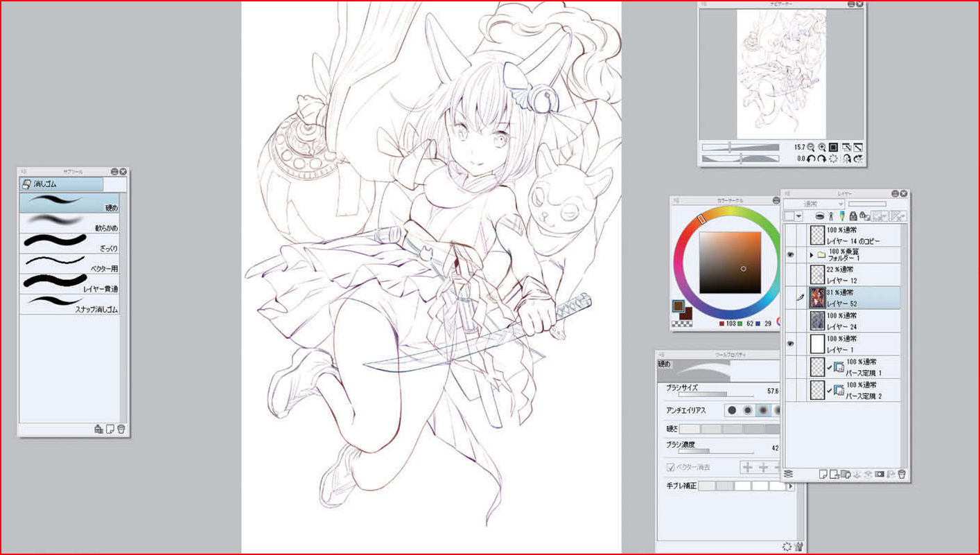Select the main brown color swatch
The image size is (980, 555).
click(x=677, y=306)
